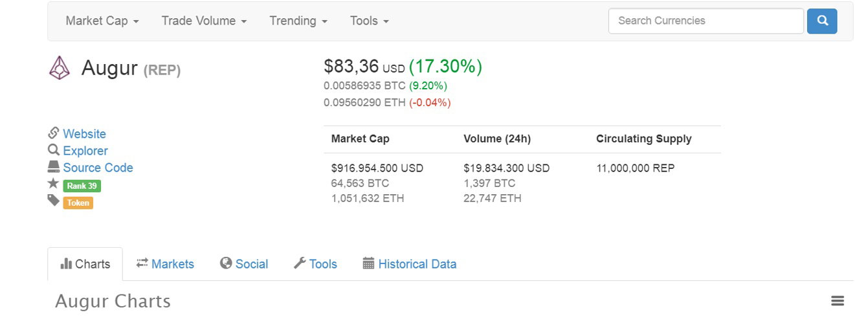
Task: Click the $19.834.300 USD volume value
Action: (x=507, y=168)
